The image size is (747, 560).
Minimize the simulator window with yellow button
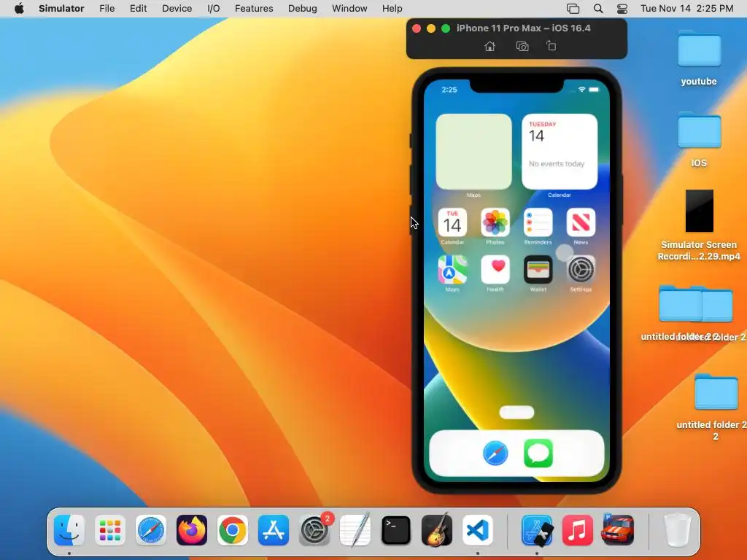[431, 28]
